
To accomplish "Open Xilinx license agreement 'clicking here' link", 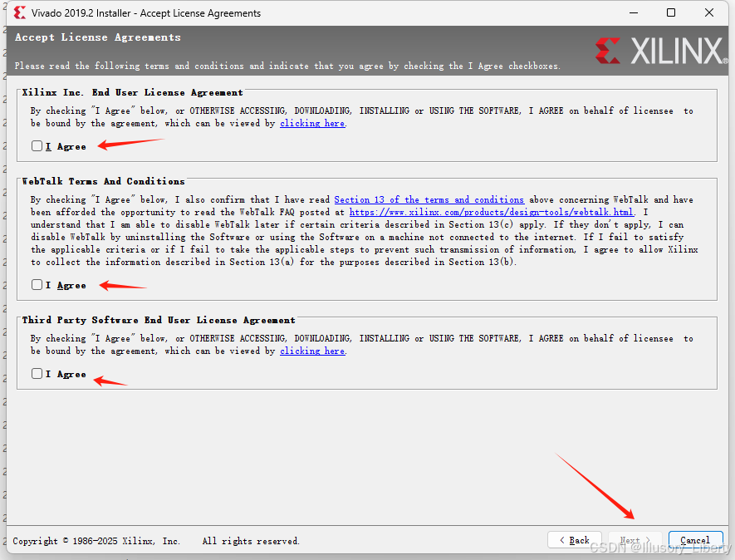I will pyautogui.click(x=312, y=123).
